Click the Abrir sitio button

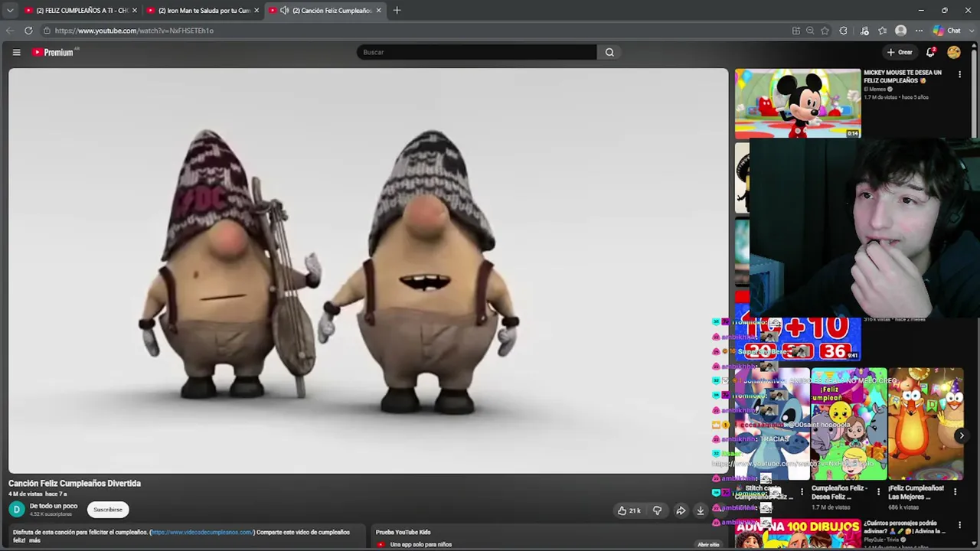(x=708, y=545)
